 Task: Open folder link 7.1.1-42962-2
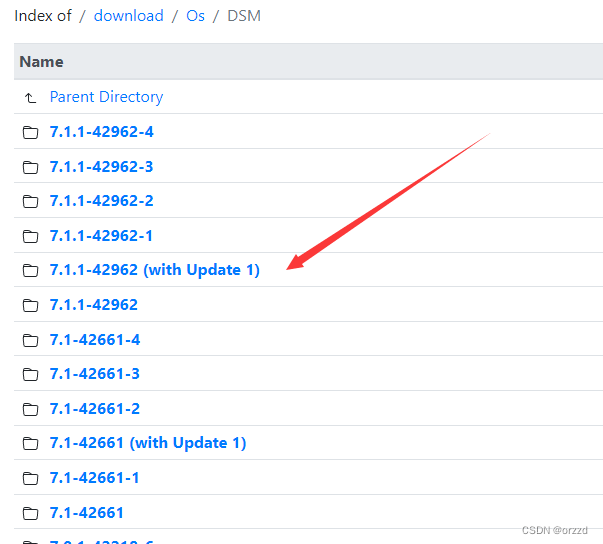(x=102, y=201)
